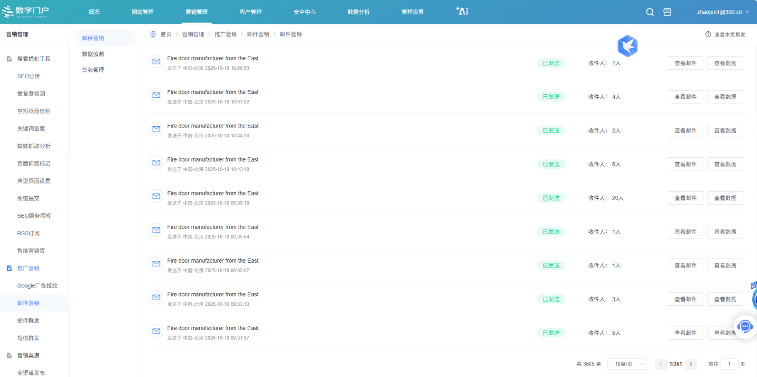Screen dimensions: 757x377
Task: Click the 营销管理 sidebar heading
Action: (x=17, y=34)
